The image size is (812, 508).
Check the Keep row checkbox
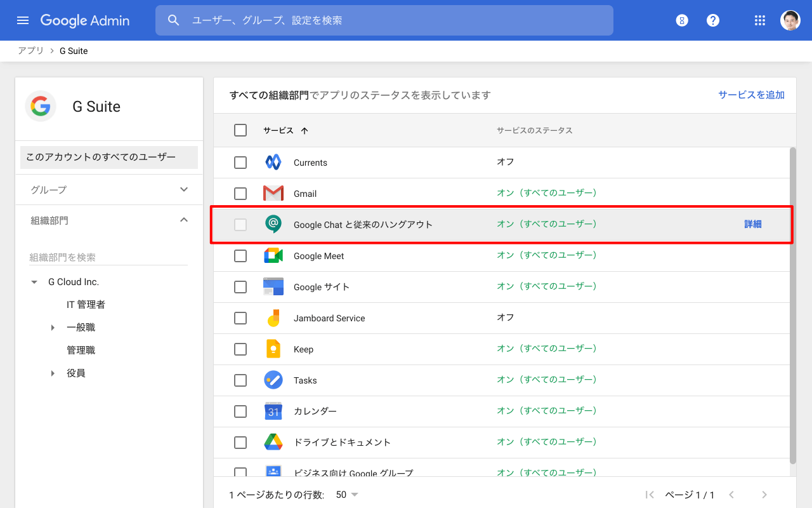pyautogui.click(x=240, y=349)
